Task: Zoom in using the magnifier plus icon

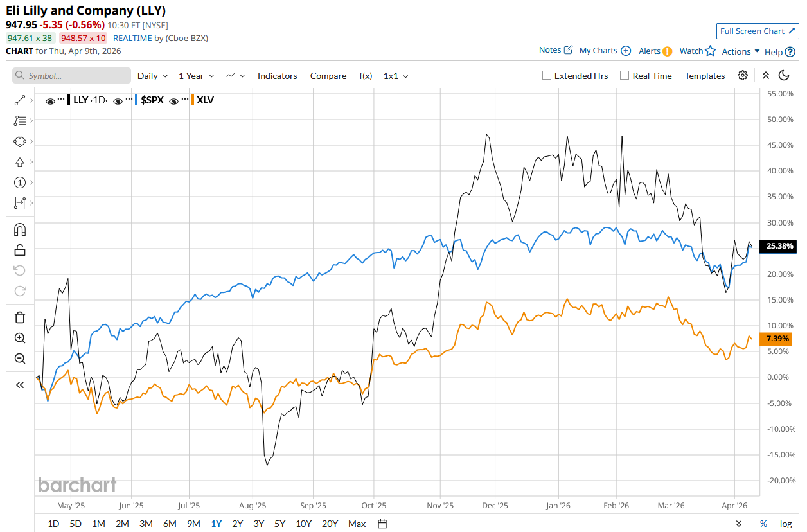Action: [19, 338]
